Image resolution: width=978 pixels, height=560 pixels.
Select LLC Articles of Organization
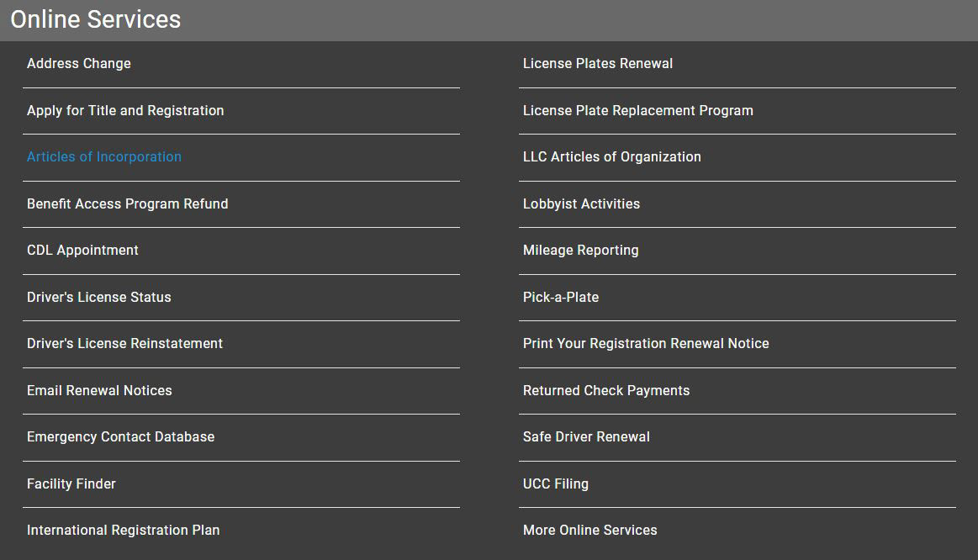click(x=612, y=157)
